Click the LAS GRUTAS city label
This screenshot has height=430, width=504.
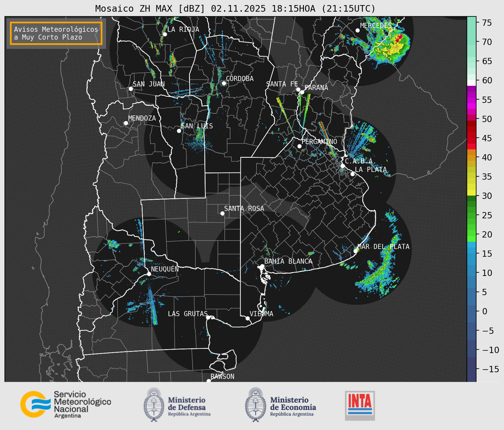coord(188,314)
